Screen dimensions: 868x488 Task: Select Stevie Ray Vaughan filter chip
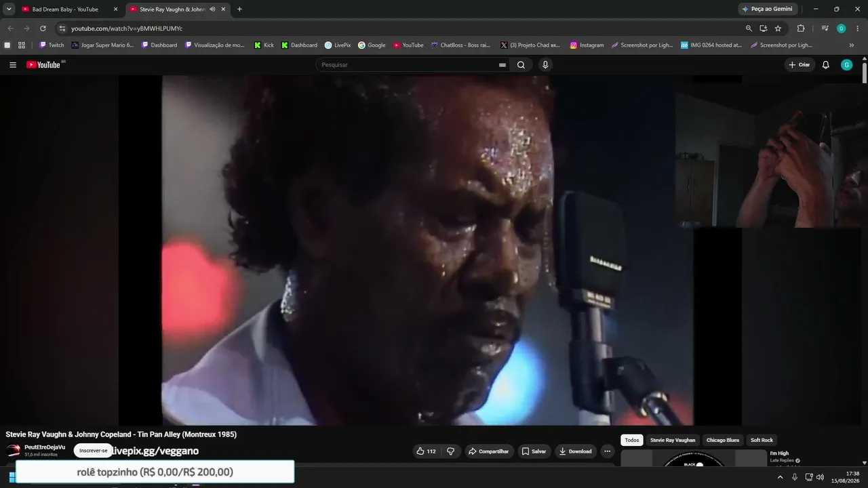673,441
